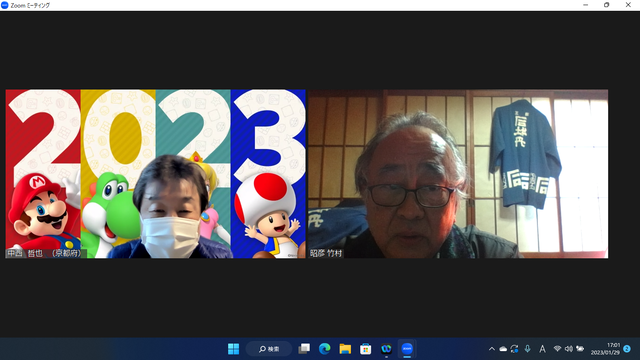The height and width of the screenshot is (360, 640).
Task: Open the Windows Start menu
Action: [x=233, y=349]
